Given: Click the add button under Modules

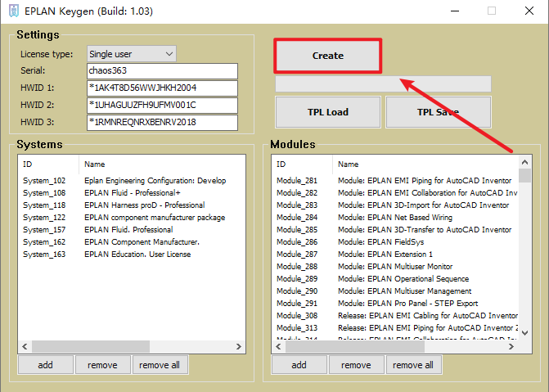Looking at the screenshot, I should (x=299, y=365).
